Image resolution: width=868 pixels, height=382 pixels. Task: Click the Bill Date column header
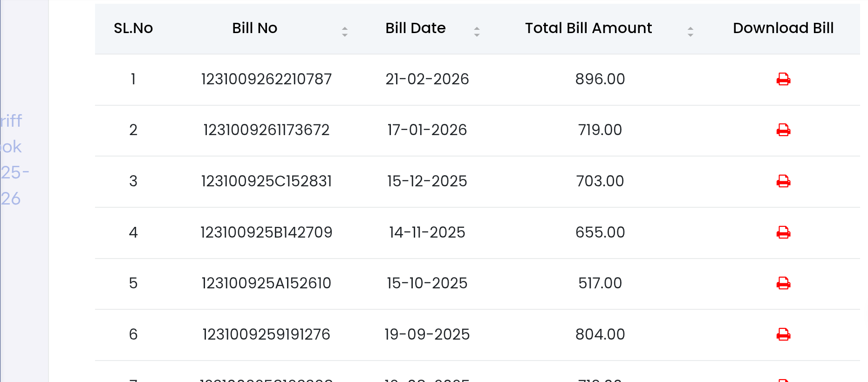coord(415,28)
